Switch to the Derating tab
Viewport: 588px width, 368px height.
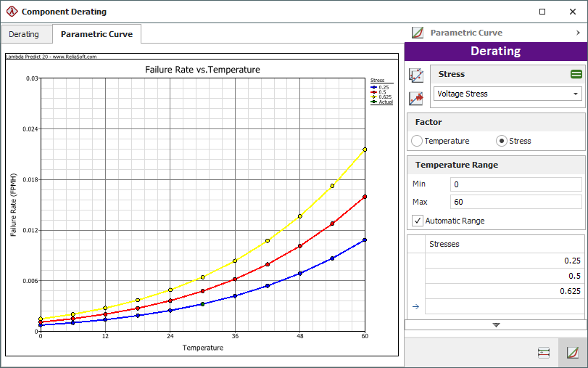tap(25, 34)
